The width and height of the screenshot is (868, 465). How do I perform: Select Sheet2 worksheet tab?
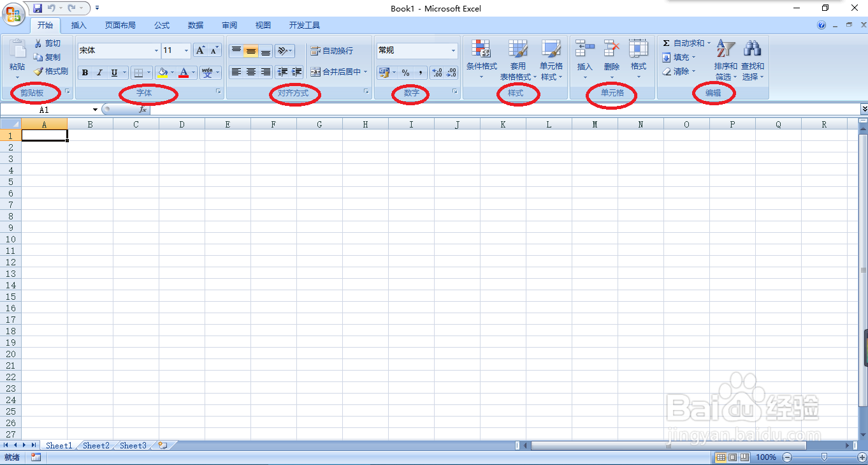point(96,445)
